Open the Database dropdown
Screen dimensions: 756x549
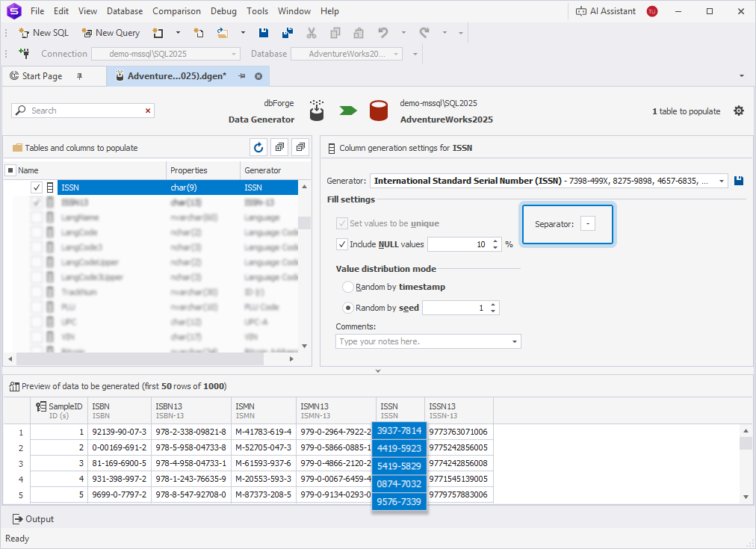[397, 54]
